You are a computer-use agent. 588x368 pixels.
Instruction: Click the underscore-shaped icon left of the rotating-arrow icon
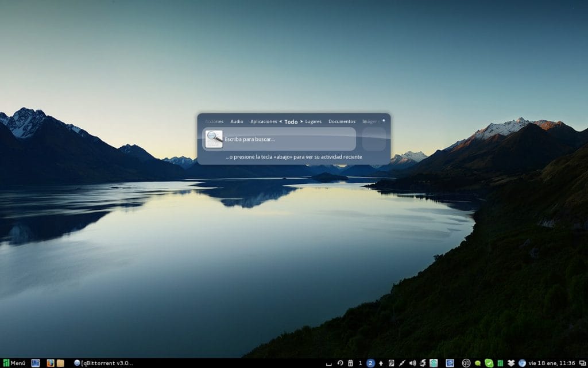[x=329, y=364]
